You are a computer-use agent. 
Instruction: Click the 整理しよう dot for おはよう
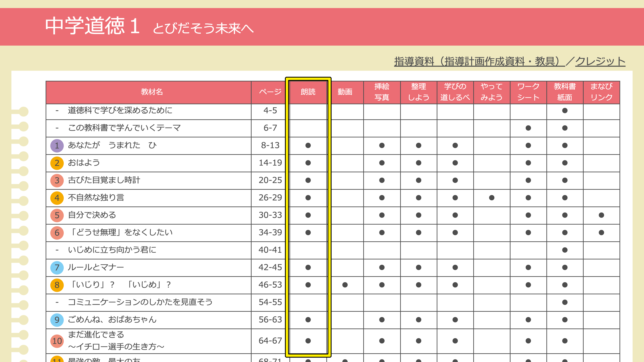pos(418,163)
